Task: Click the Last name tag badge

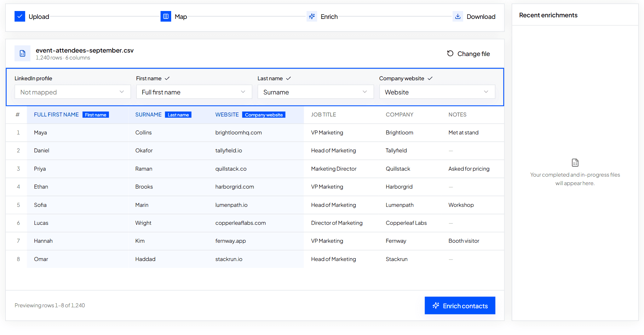Action: click(178, 115)
